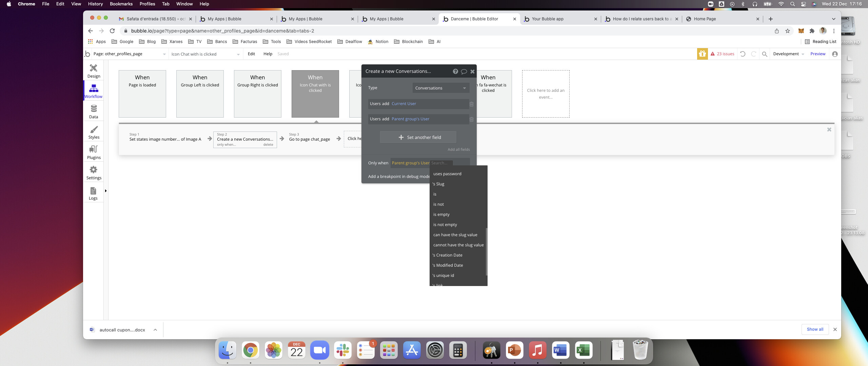Expand the Type Conversations dropdown
This screenshot has width=868, height=366.
(441, 88)
